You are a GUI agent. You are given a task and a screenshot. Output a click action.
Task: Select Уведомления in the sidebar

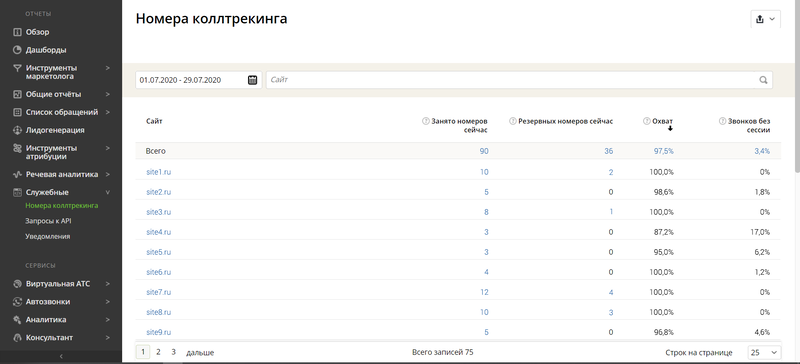tap(47, 236)
